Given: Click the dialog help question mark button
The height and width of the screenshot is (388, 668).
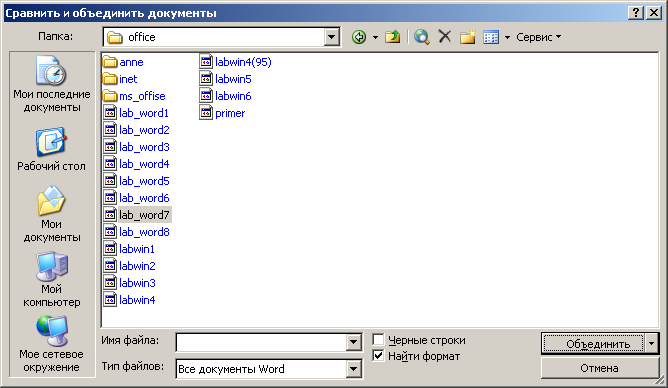Looking at the screenshot, I should pyautogui.click(x=636, y=13).
